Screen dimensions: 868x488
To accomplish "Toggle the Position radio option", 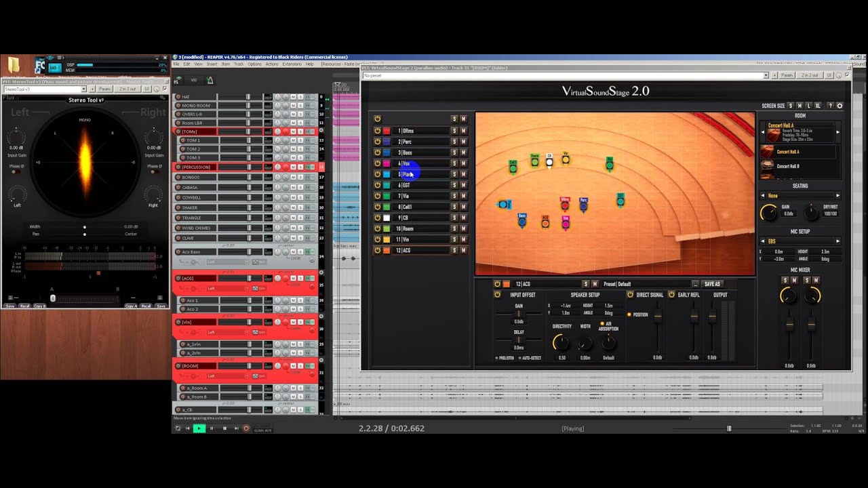I will tap(629, 314).
